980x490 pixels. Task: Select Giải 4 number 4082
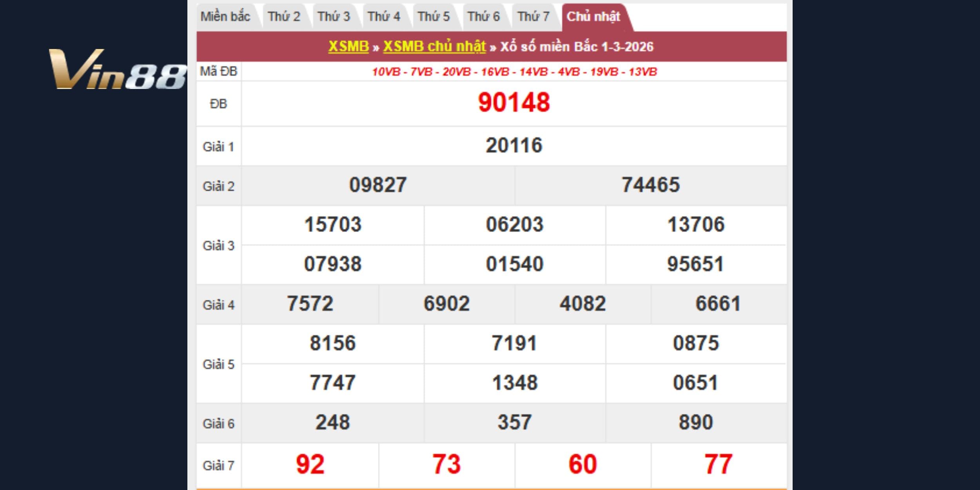(583, 304)
